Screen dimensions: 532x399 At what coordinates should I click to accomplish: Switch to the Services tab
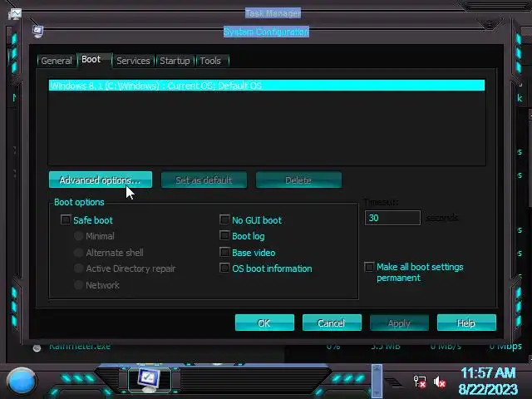coord(133,61)
